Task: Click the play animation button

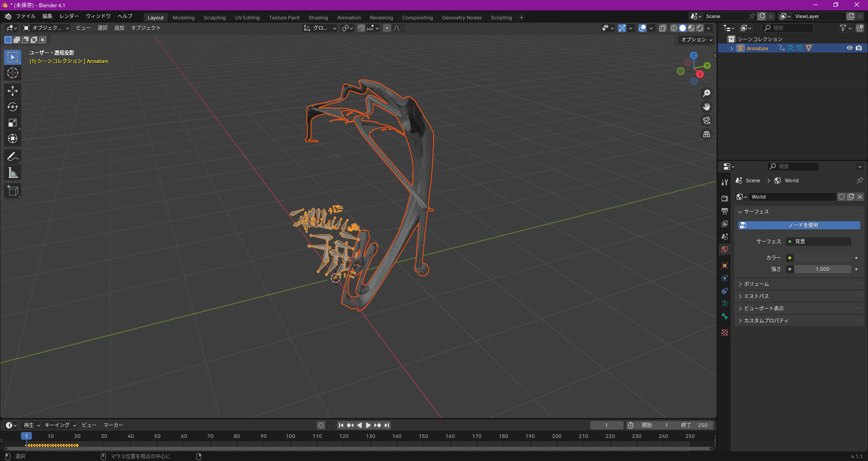Action: click(x=368, y=425)
